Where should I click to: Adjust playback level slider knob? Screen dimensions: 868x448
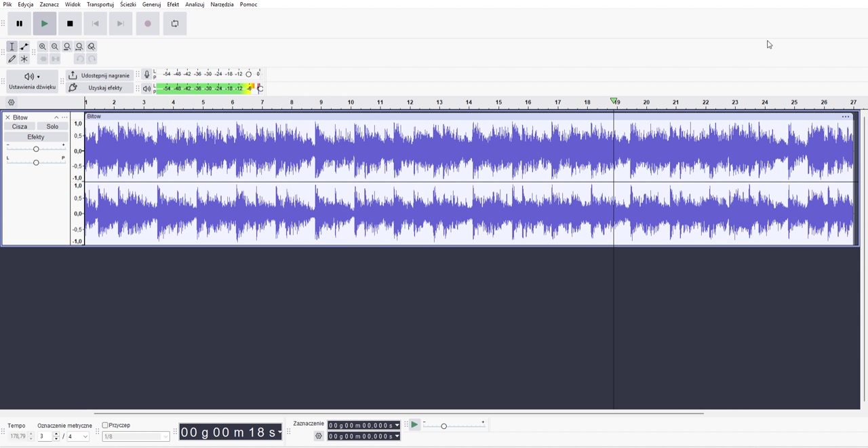pyautogui.click(x=260, y=88)
